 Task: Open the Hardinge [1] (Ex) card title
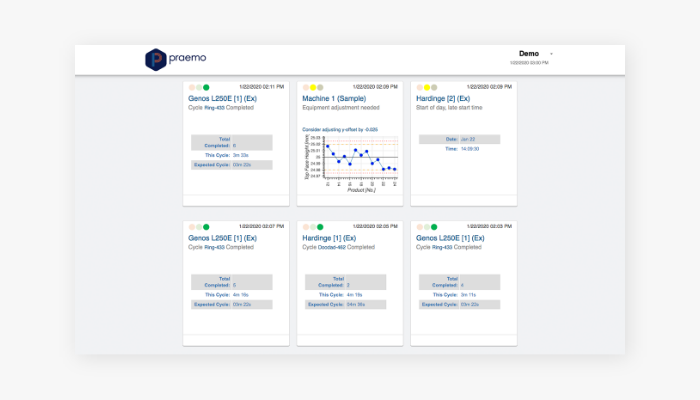coord(329,238)
